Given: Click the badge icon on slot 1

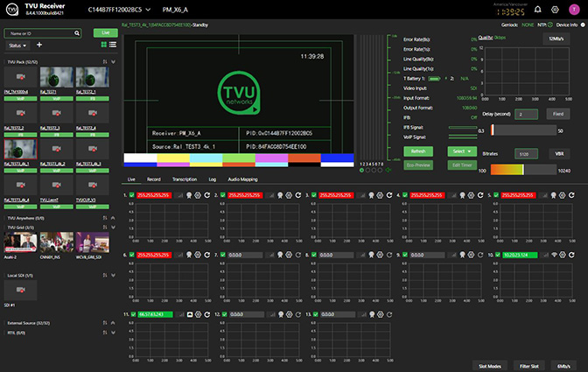Looking at the screenshot, I should [189, 195].
